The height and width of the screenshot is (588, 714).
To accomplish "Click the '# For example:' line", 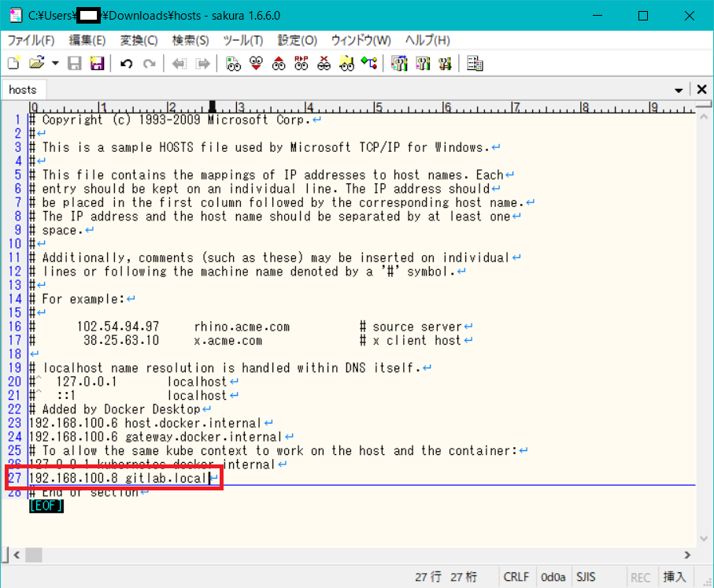I will [77, 299].
